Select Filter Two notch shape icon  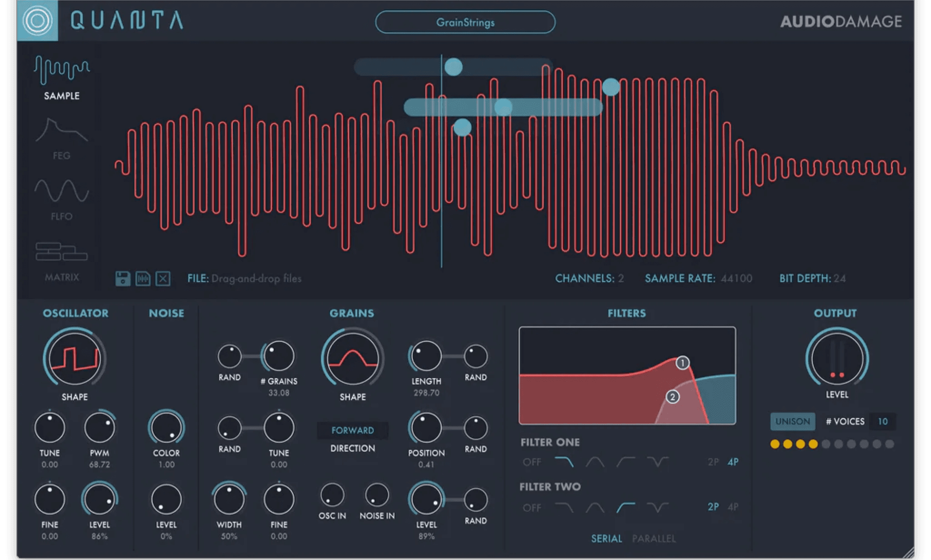[x=657, y=507]
